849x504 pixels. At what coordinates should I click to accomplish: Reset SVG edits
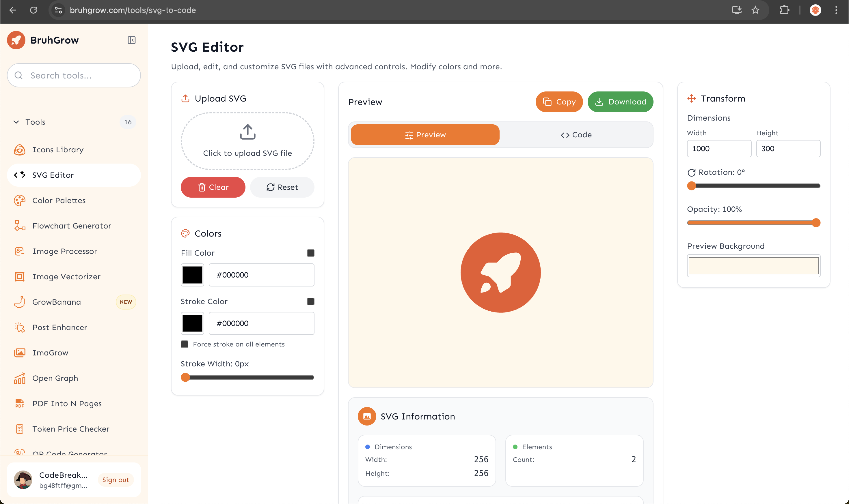pos(282,187)
